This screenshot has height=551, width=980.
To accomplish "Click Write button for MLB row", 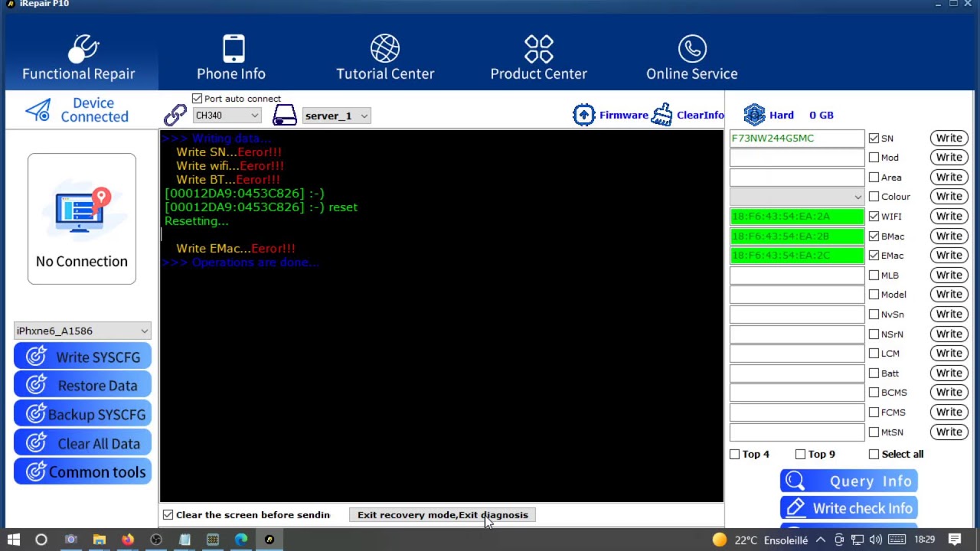I will pyautogui.click(x=949, y=275).
